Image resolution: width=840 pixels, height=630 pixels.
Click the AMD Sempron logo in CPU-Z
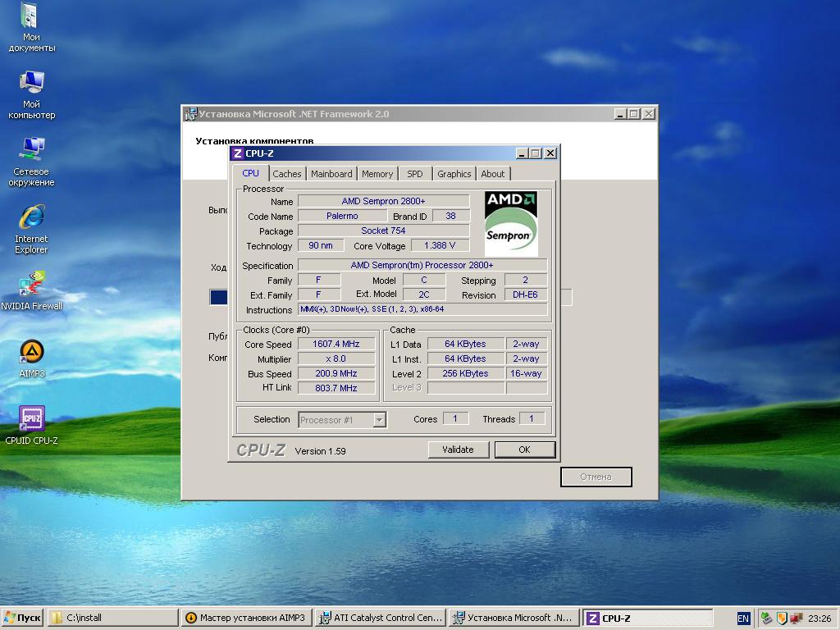(511, 223)
